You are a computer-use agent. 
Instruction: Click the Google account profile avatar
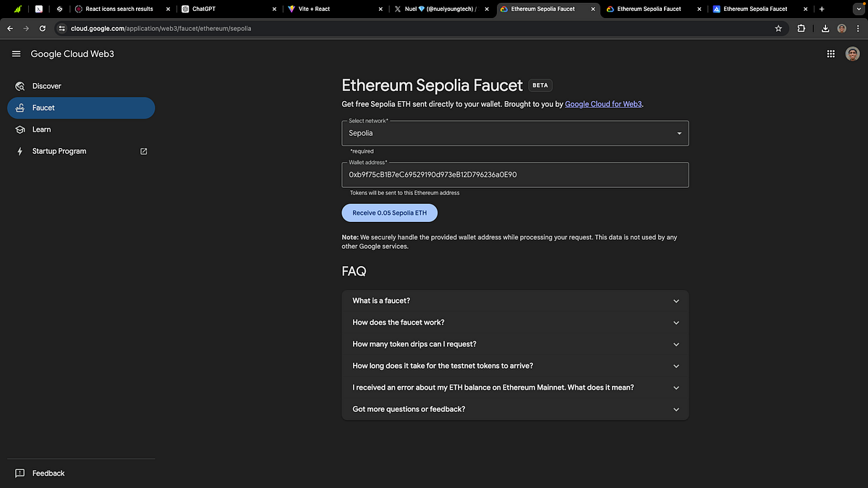coord(852,53)
